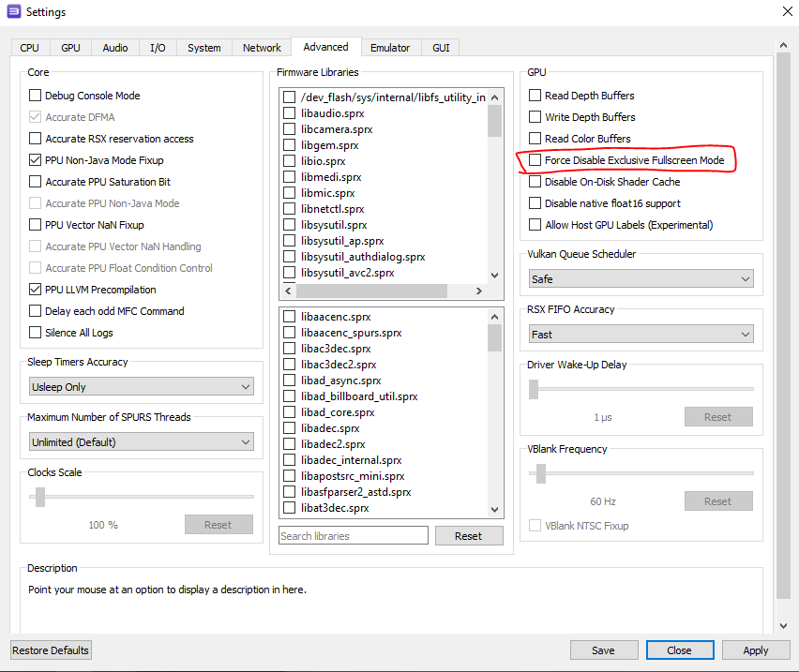This screenshot has width=799, height=672.
Task: Open the I/O tab
Action: 158,48
